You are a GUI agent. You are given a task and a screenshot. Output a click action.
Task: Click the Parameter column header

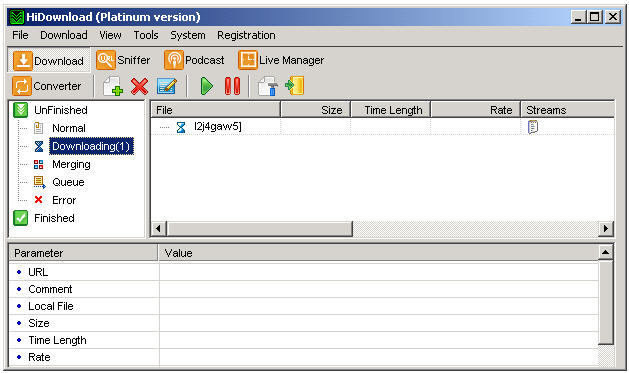pyautogui.click(x=83, y=253)
